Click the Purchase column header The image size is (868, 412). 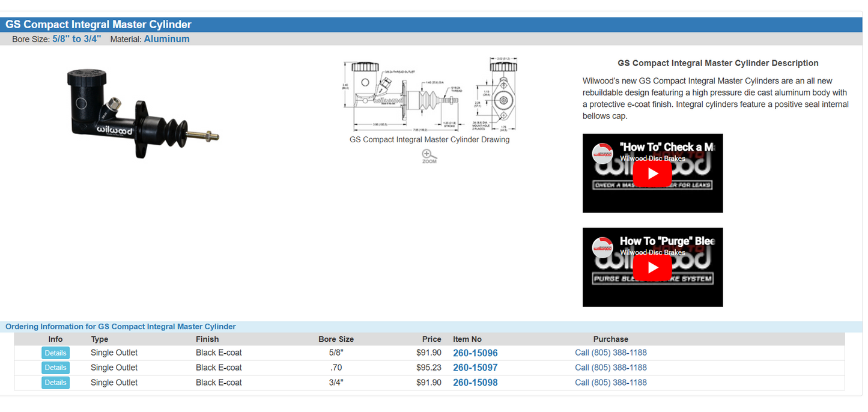click(611, 339)
